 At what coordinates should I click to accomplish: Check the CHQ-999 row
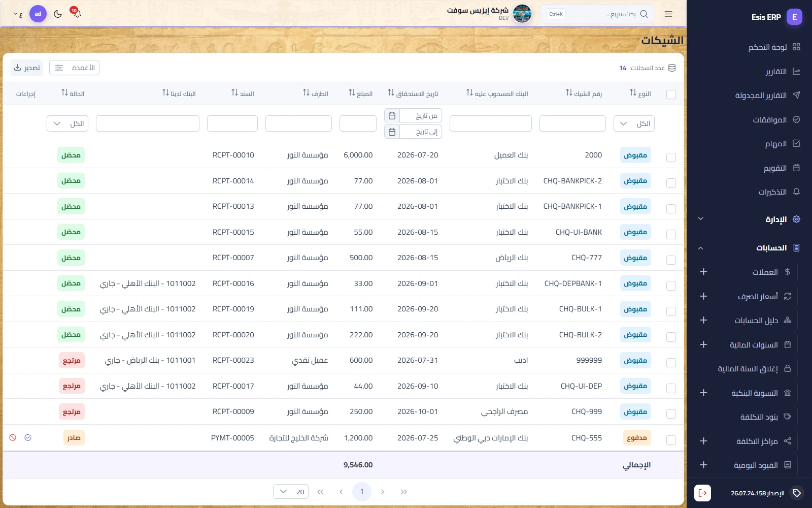[x=671, y=414]
